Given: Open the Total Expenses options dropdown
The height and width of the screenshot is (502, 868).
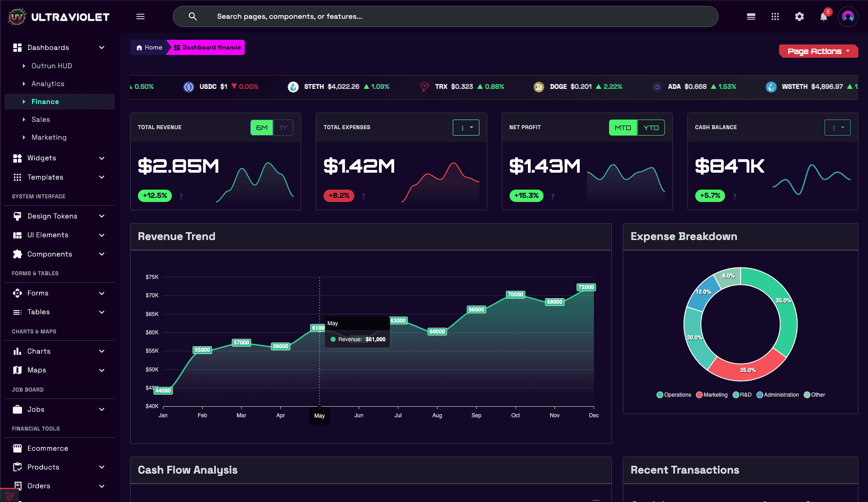Looking at the screenshot, I should tap(466, 127).
